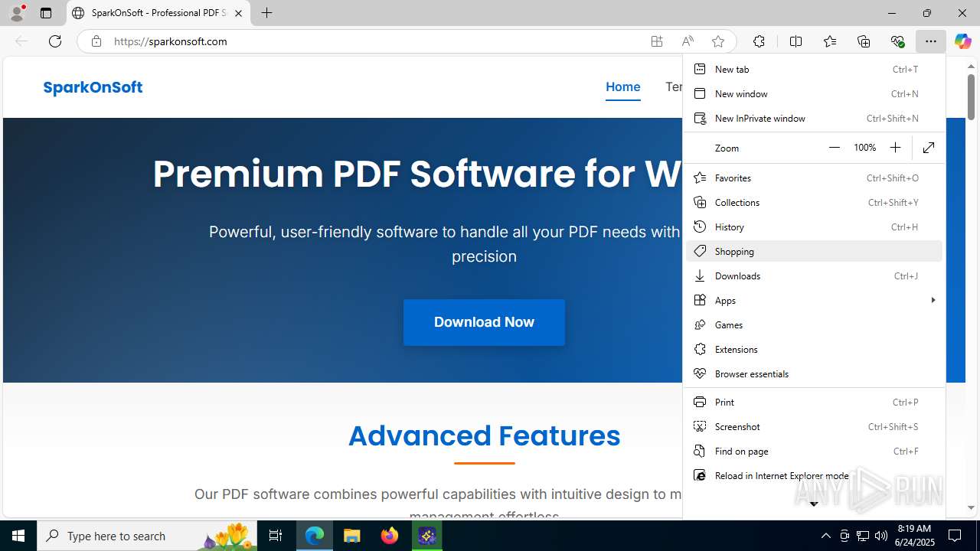Image resolution: width=980 pixels, height=551 pixels.
Task: Refresh the page
Action: pyautogui.click(x=55, y=41)
